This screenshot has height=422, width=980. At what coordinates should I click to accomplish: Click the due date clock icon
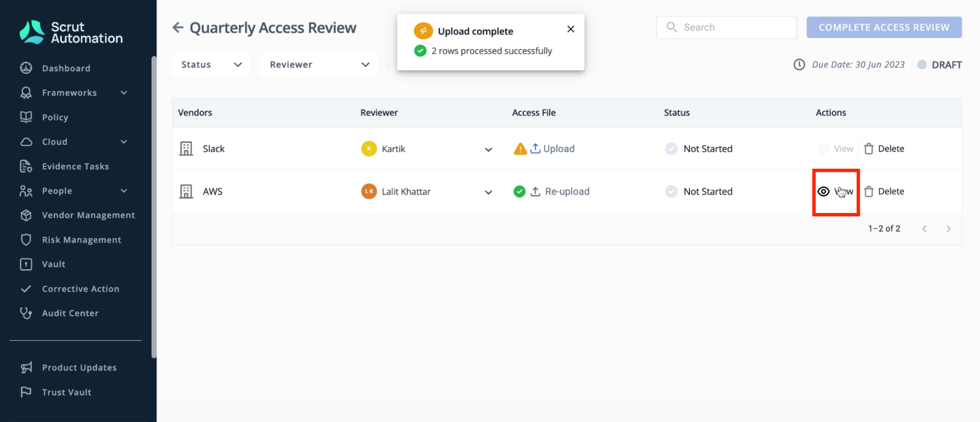tap(799, 65)
